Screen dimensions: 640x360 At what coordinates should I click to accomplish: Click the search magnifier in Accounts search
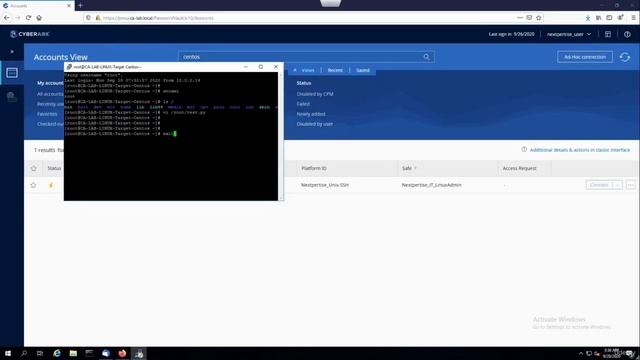click(x=426, y=57)
